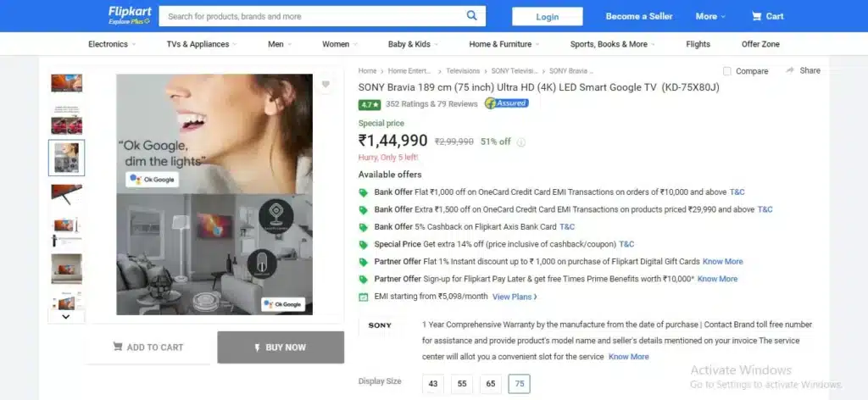Image resolution: width=868 pixels, height=400 pixels.
Task: Open Home Entertainment breadcrumb
Action: 409,71
